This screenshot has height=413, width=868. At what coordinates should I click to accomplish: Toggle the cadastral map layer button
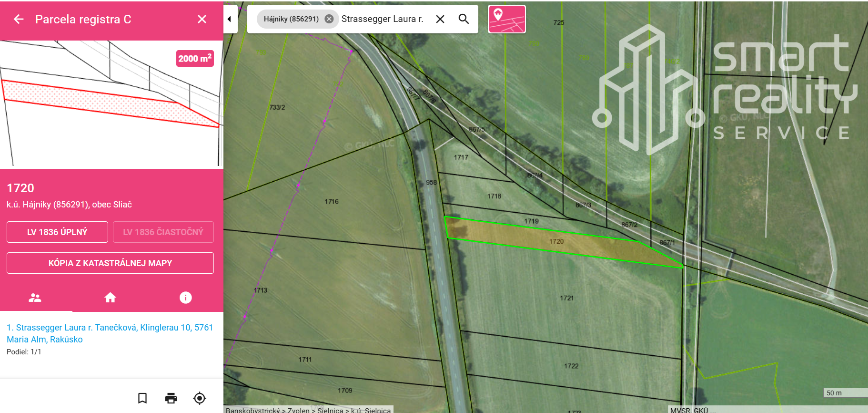506,19
